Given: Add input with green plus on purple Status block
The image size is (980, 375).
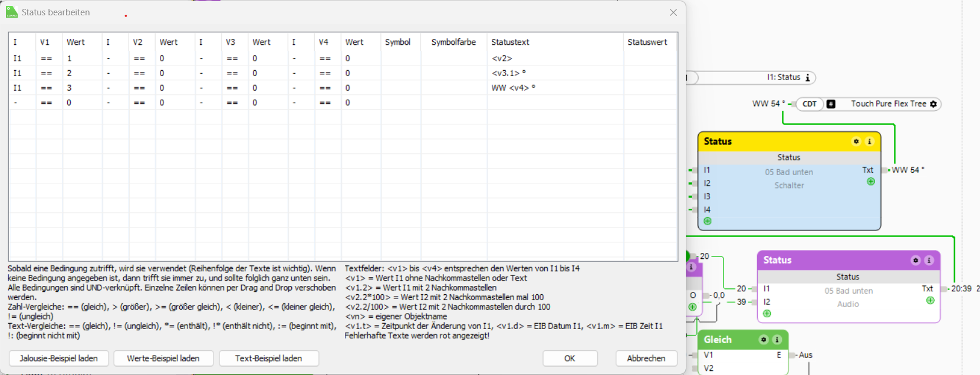Looking at the screenshot, I should 767,314.
